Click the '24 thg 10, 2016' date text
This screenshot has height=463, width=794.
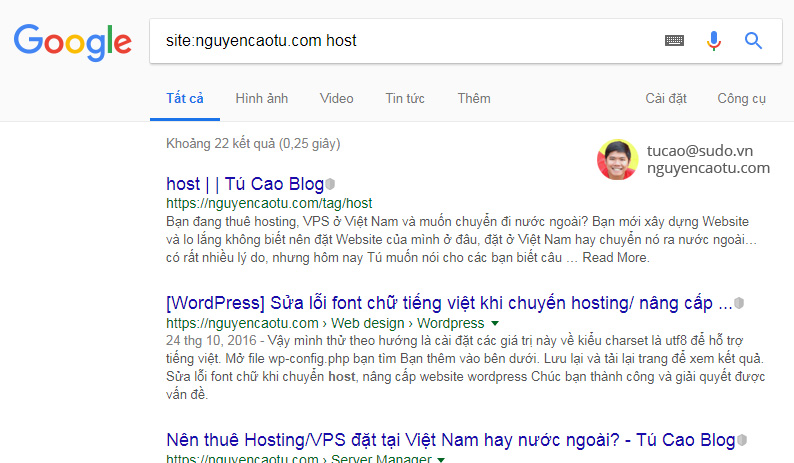tap(211, 340)
